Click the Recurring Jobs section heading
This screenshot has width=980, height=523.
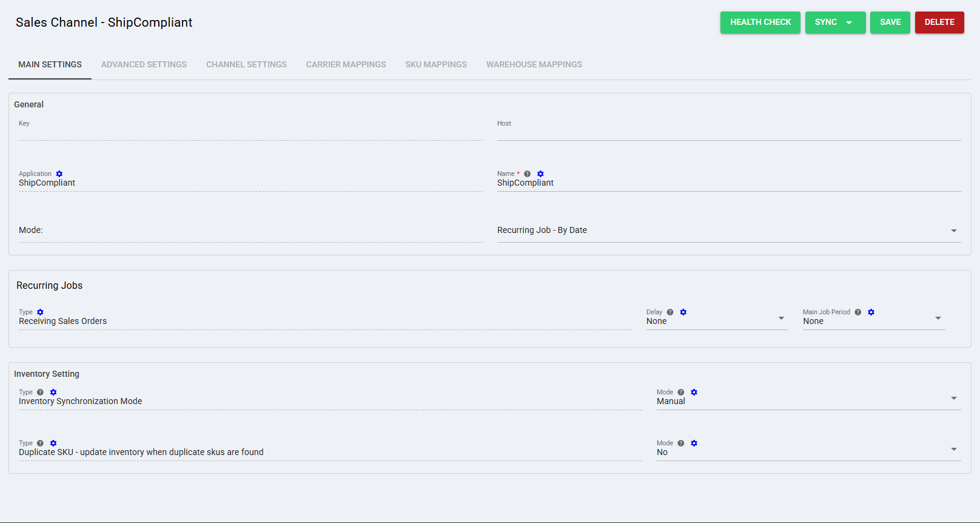click(49, 286)
